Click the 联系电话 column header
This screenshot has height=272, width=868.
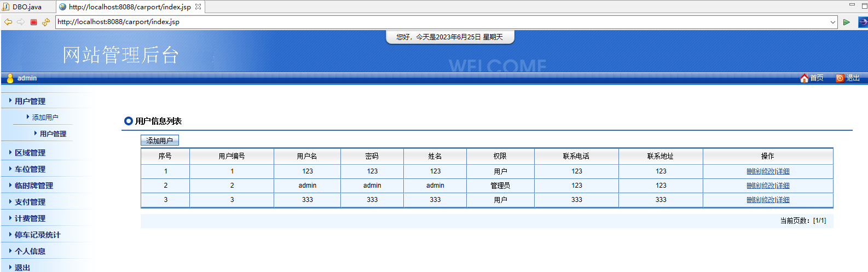pos(576,156)
